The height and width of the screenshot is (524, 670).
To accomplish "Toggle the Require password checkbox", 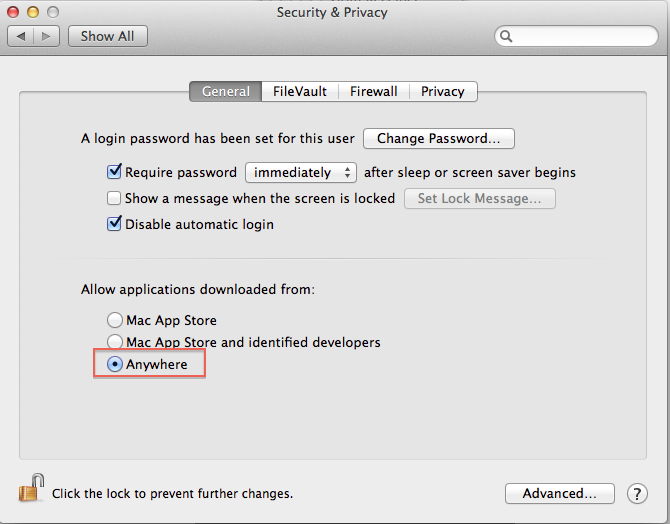I will [114, 172].
